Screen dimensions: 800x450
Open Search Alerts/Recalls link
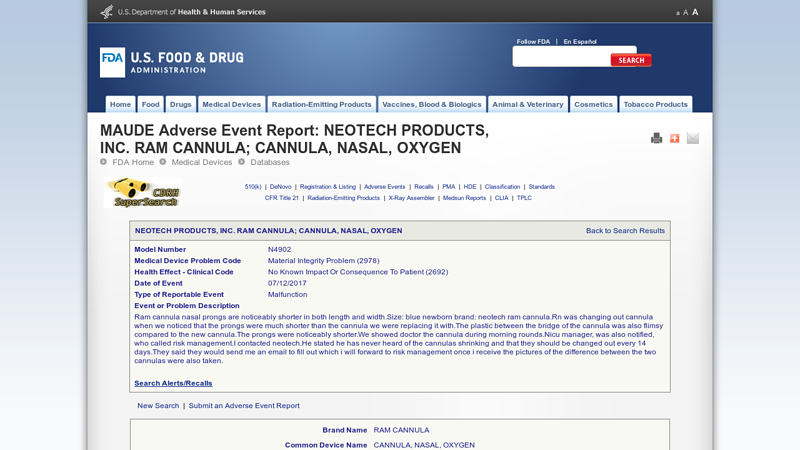click(173, 383)
